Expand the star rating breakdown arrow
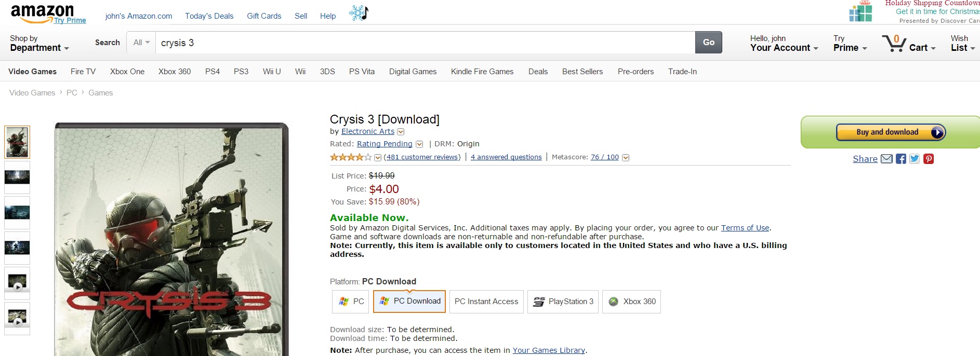Viewport: 980px width, 356px height. click(x=378, y=158)
